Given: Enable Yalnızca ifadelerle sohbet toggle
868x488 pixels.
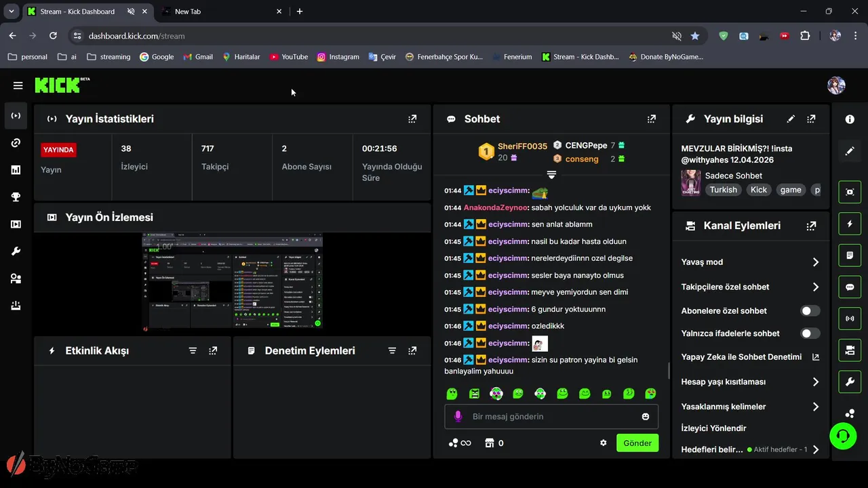Looking at the screenshot, I should [810, 333].
